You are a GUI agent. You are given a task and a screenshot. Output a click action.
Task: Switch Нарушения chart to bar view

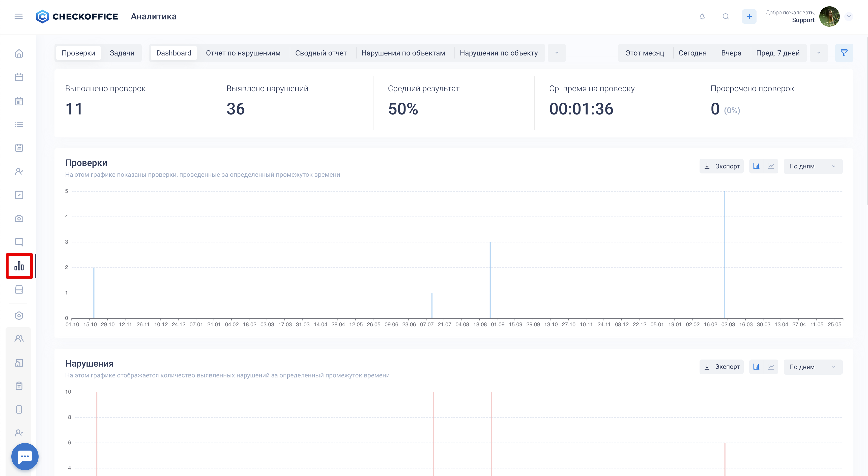click(756, 367)
